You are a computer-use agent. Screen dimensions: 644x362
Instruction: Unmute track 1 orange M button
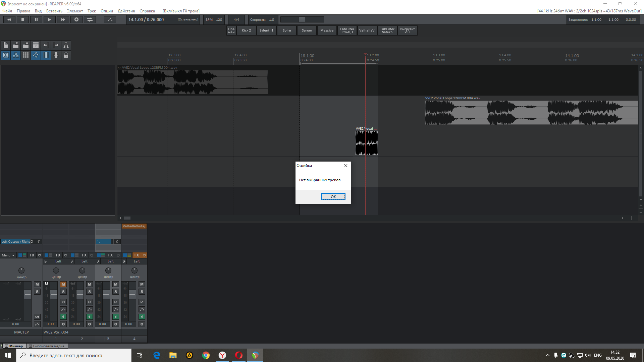(x=63, y=284)
